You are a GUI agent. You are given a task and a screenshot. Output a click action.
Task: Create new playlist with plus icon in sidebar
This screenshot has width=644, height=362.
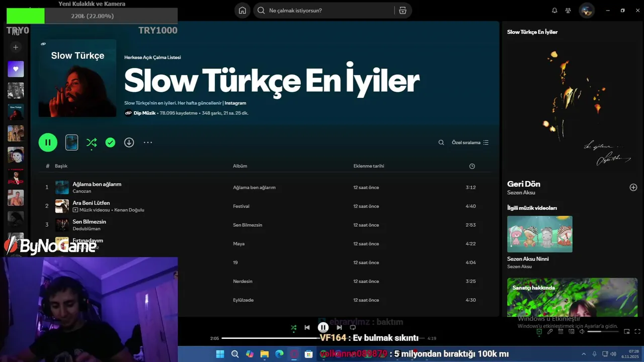click(x=16, y=47)
